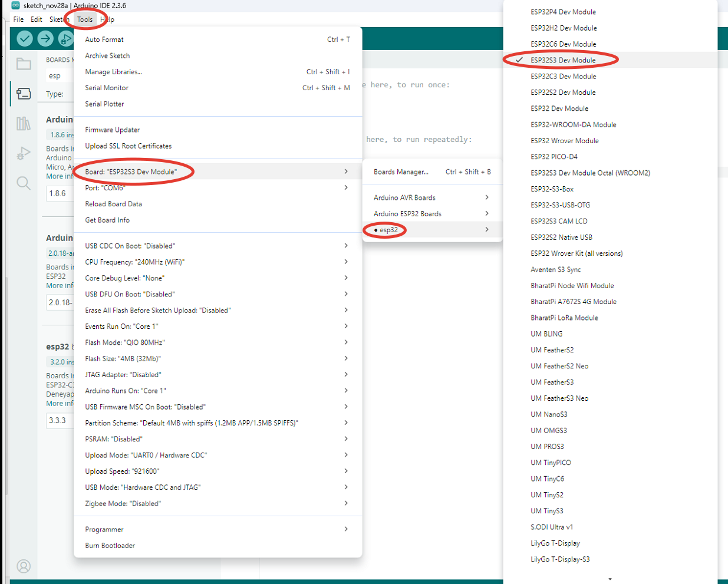
Task: Click the Verify checkmark toolbar button
Action: click(25, 39)
